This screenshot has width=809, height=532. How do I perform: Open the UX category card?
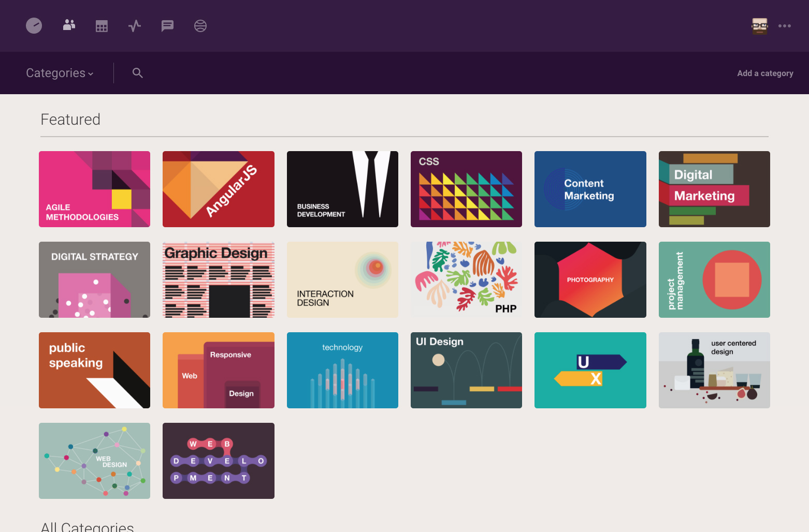(590, 370)
